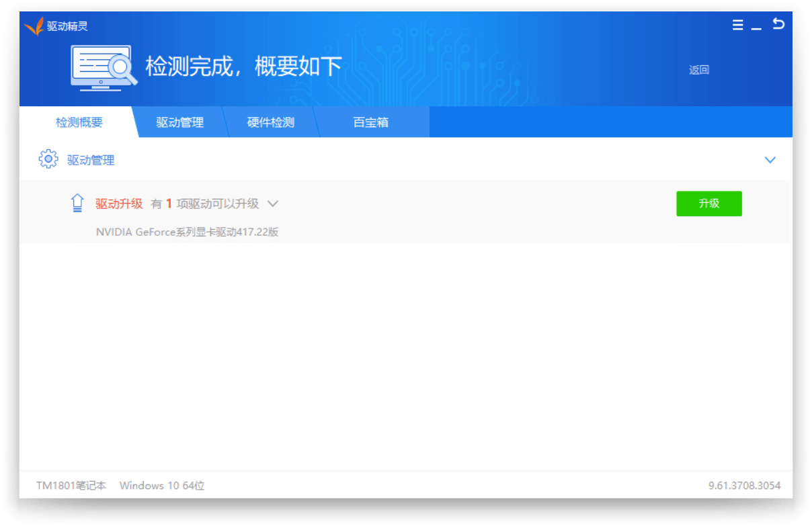Expand the upgradable drivers list arrow
The image size is (812, 526).
[272, 204]
